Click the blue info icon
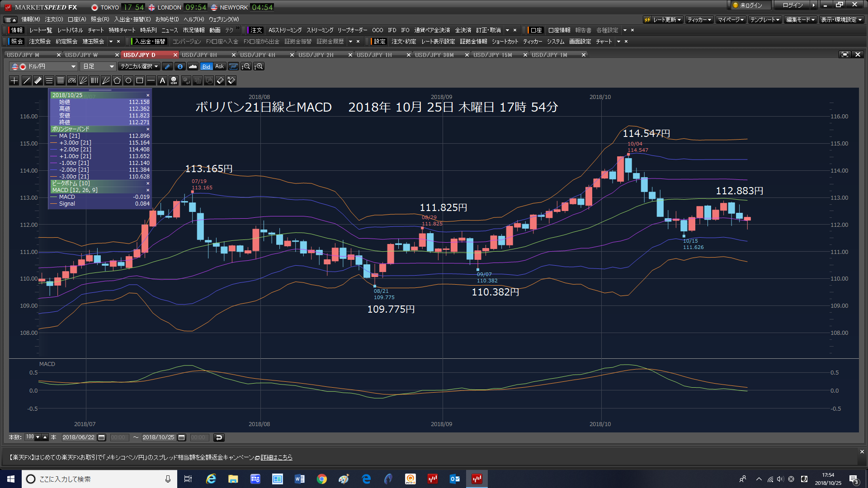Viewport: 868px width, 488px height. pos(180,66)
